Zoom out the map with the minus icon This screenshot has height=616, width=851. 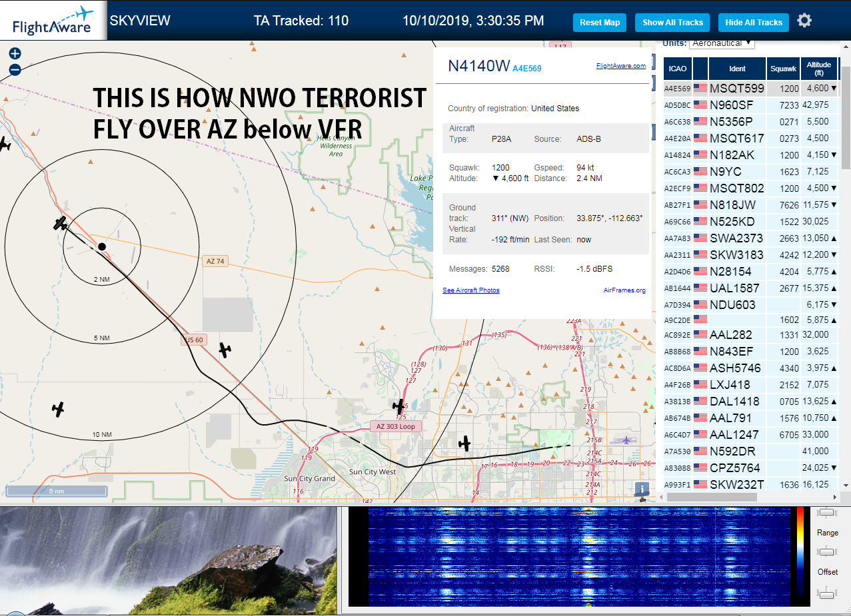tap(15, 69)
